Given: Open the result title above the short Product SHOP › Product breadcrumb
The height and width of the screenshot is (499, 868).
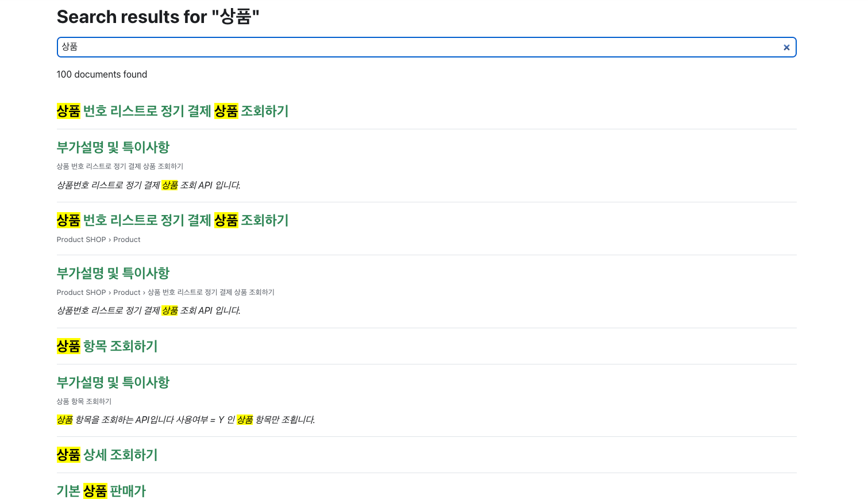Looking at the screenshot, I should (x=172, y=220).
